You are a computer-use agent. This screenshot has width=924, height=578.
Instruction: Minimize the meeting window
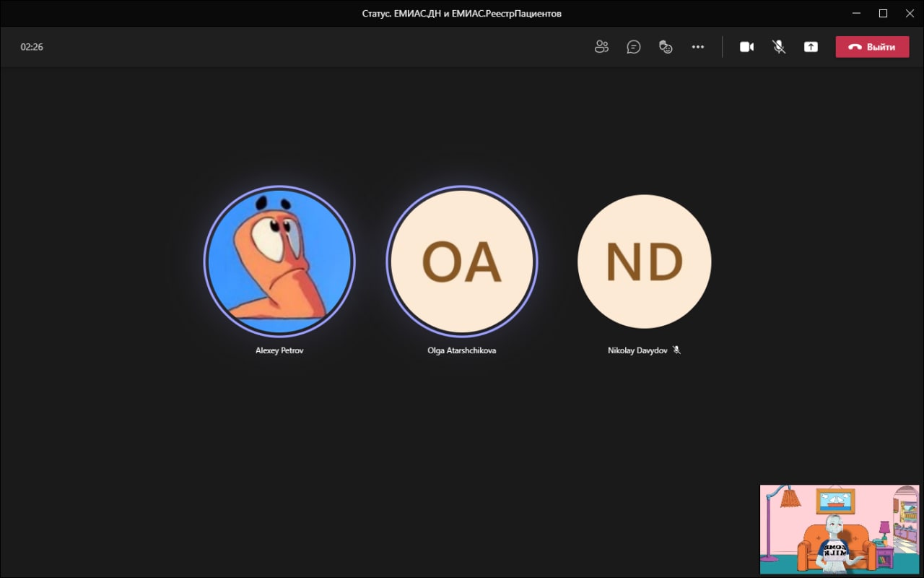pyautogui.click(x=856, y=13)
